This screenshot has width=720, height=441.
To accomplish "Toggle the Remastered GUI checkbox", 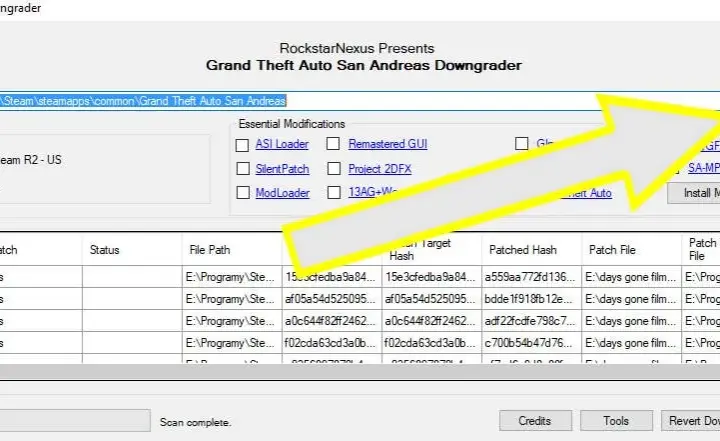I will (333, 144).
